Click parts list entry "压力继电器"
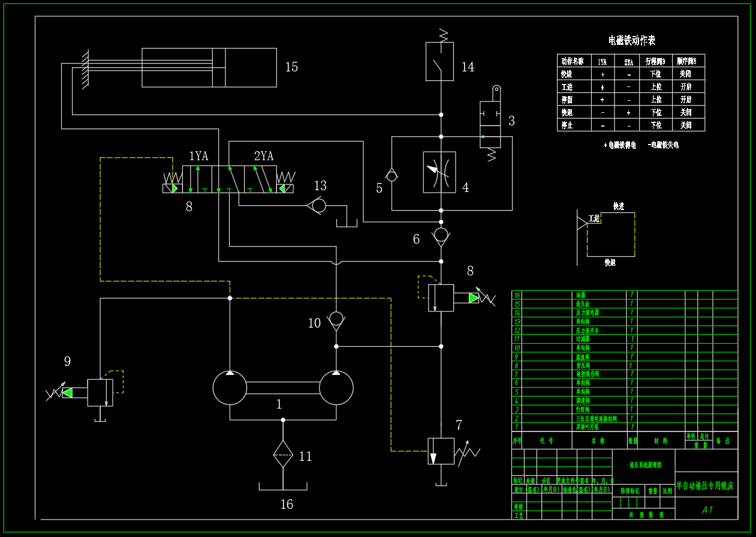756x537 pixels. coord(588,313)
